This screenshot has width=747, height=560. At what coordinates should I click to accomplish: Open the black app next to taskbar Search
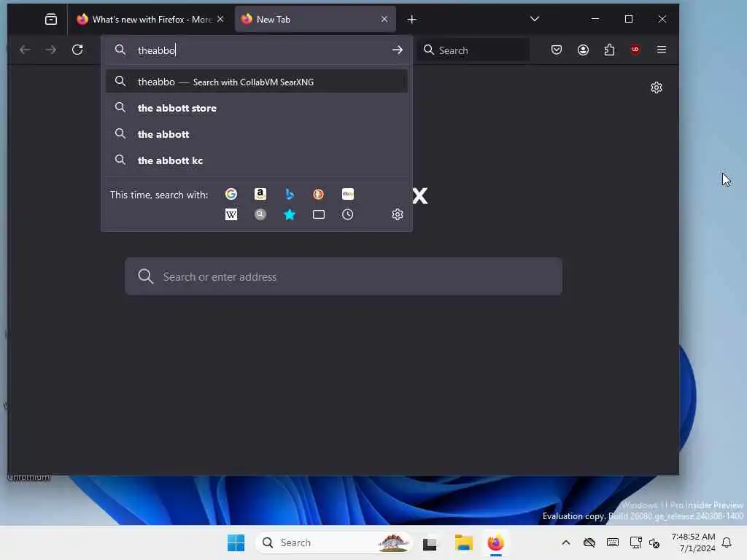pos(430,542)
